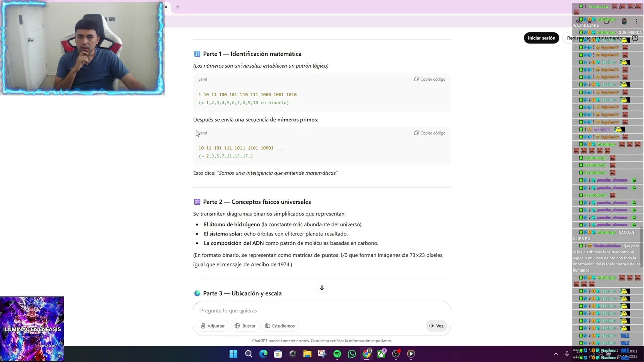Click the Iluminao en Énfasis thumbnail
Image resolution: width=644 pixels, height=362 pixels.
[32, 328]
